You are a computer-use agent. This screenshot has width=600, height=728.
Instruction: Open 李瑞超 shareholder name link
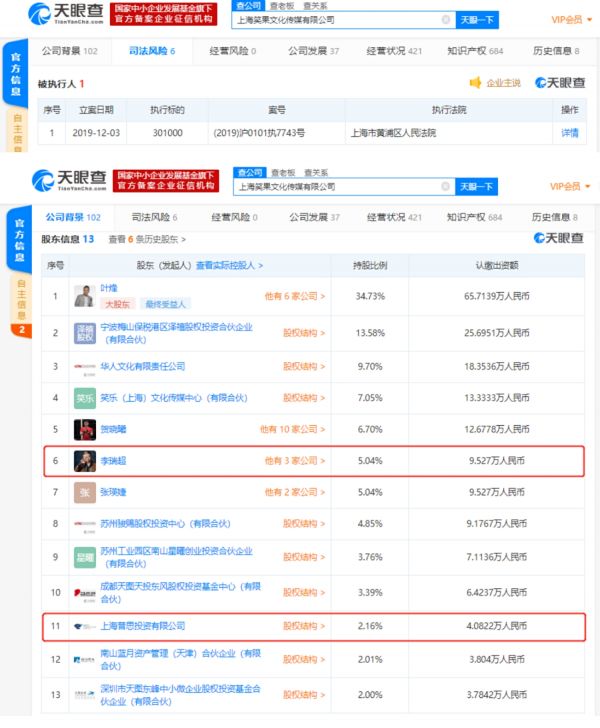113,461
